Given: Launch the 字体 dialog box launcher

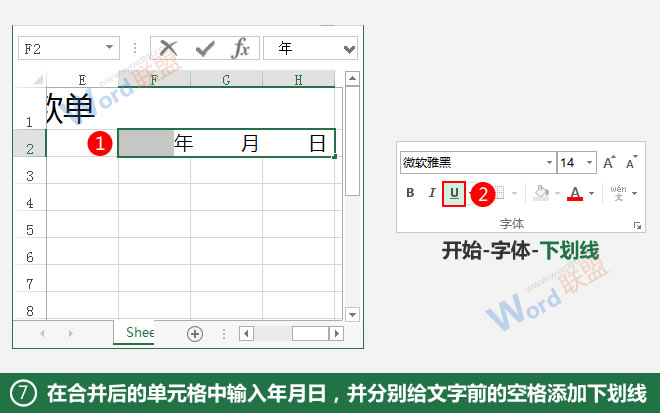Looking at the screenshot, I should point(637,226).
